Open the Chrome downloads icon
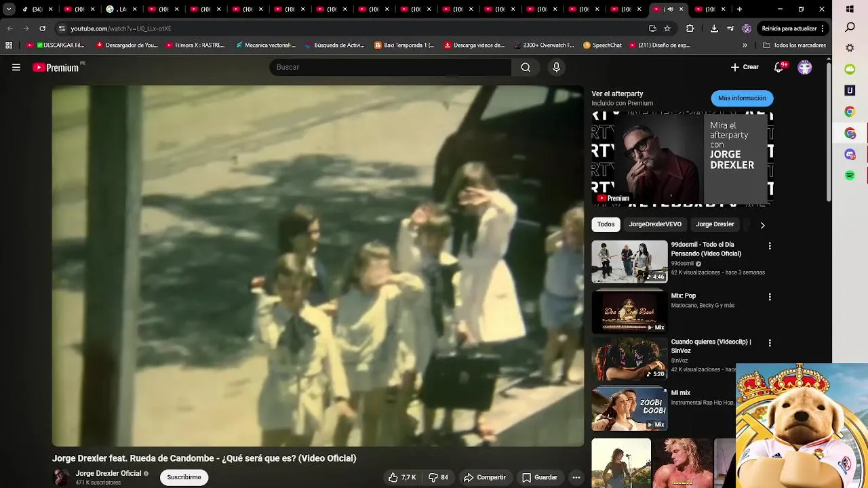The height and width of the screenshot is (488, 868). [x=714, y=28]
